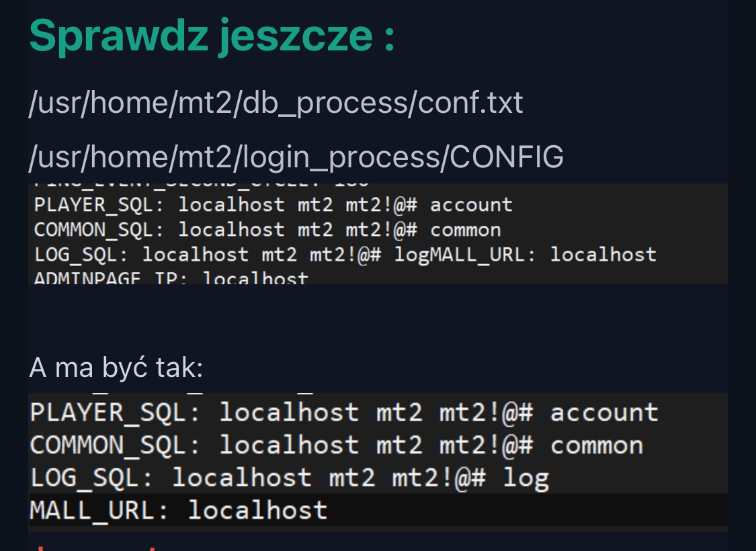Image resolution: width=756 pixels, height=551 pixels.
Task: Click the highlighted 'MALL_URL: localhost' line
Action: pos(178,510)
